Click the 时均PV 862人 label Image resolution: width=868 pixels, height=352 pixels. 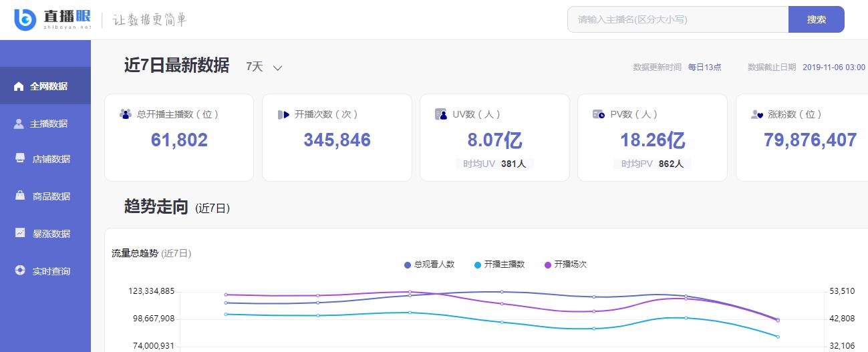click(652, 164)
